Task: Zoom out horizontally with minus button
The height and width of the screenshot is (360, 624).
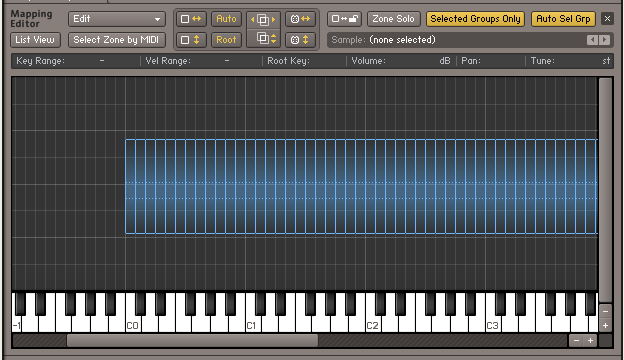Action: [576, 341]
